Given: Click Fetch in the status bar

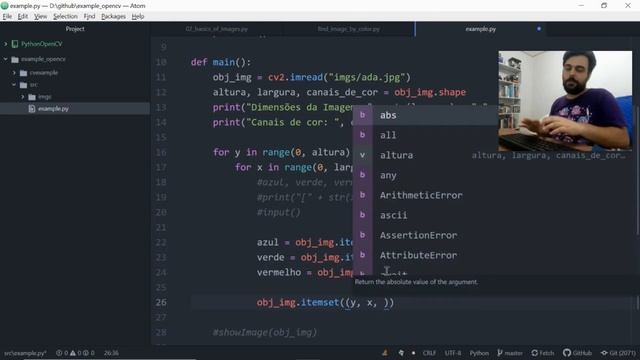Looking at the screenshot, I should pos(543,353).
